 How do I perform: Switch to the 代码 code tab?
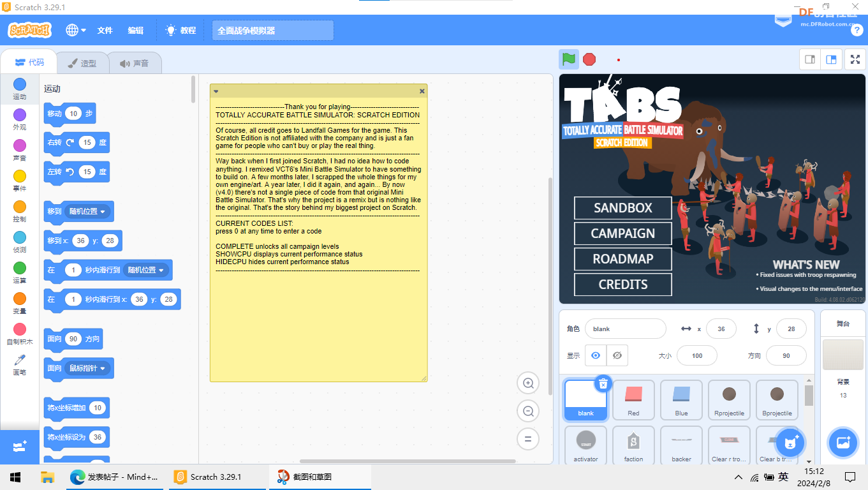(x=29, y=63)
